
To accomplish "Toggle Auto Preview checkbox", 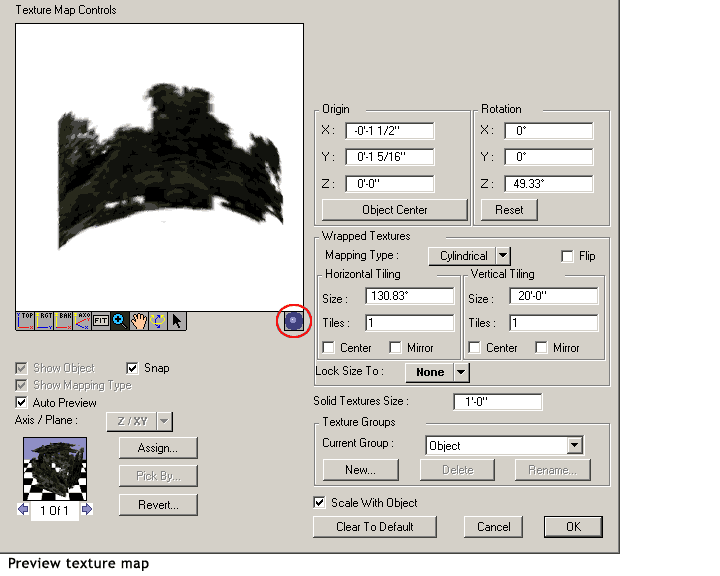I will tap(21, 402).
